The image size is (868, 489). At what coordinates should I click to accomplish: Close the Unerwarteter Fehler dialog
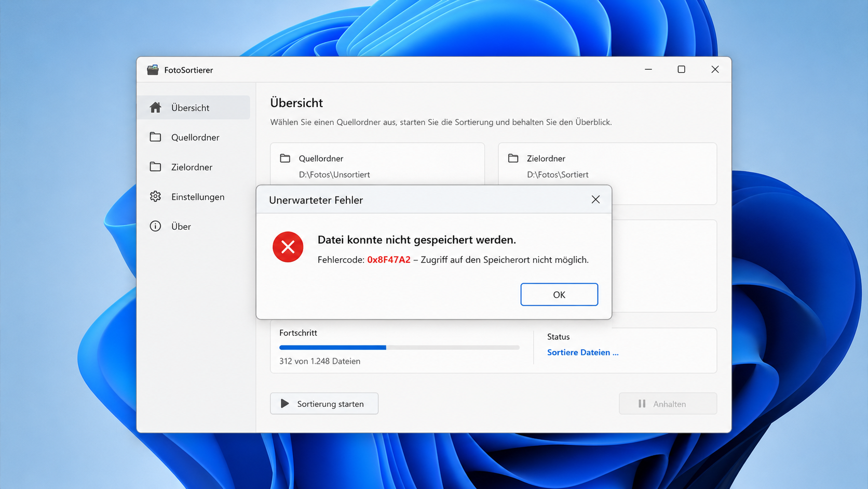tap(595, 200)
